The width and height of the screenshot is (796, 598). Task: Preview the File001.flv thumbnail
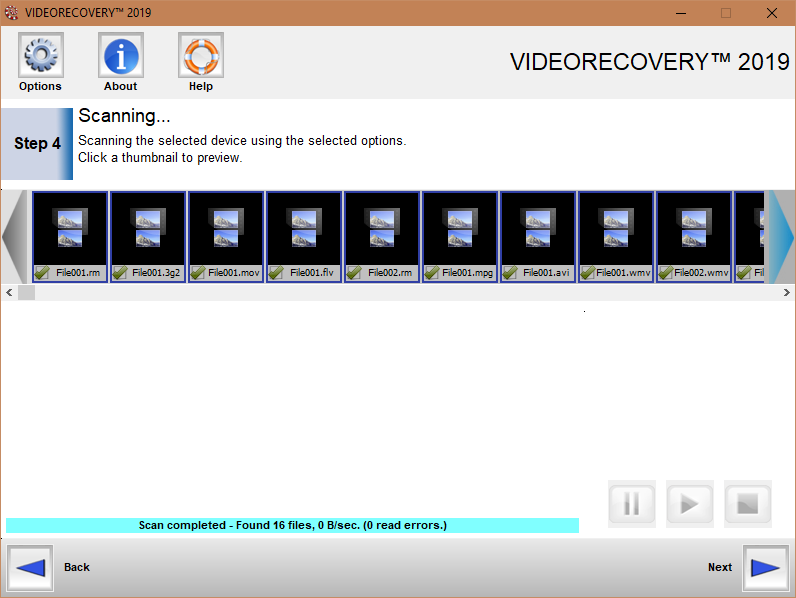(x=304, y=228)
